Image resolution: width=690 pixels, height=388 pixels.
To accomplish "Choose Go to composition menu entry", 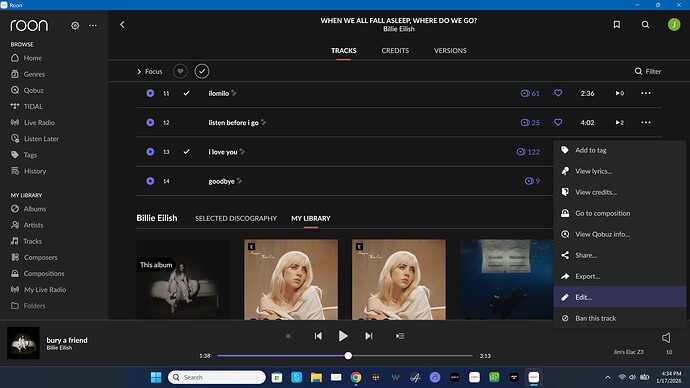I will click(620, 213).
